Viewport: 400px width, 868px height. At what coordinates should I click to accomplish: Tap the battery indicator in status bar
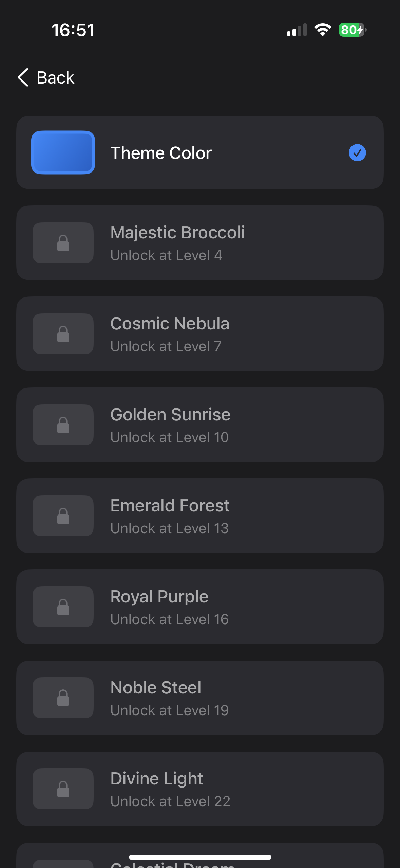(352, 30)
